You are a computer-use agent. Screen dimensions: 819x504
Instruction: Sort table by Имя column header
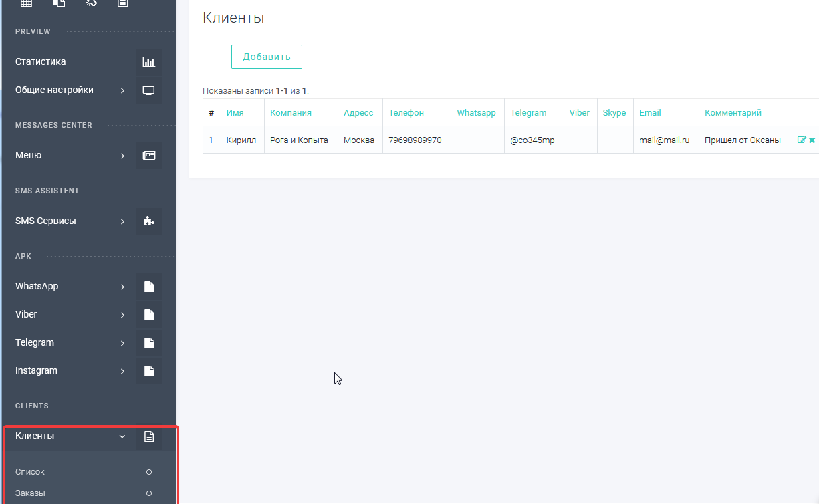pyautogui.click(x=235, y=113)
